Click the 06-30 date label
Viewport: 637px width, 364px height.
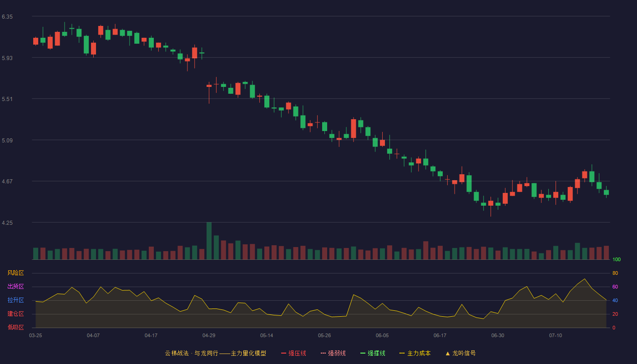498,335
